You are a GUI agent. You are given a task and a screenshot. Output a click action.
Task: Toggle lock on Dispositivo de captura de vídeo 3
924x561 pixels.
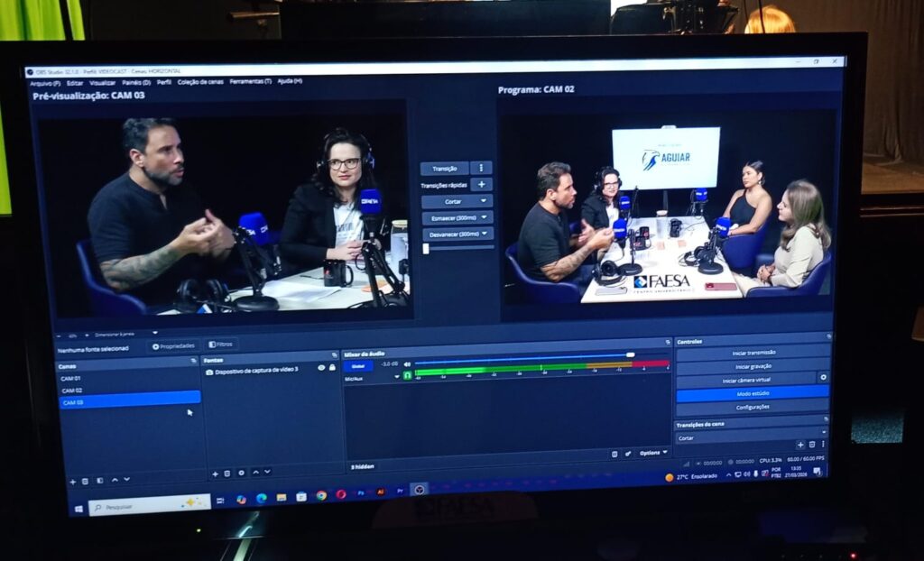click(x=332, y=368)
